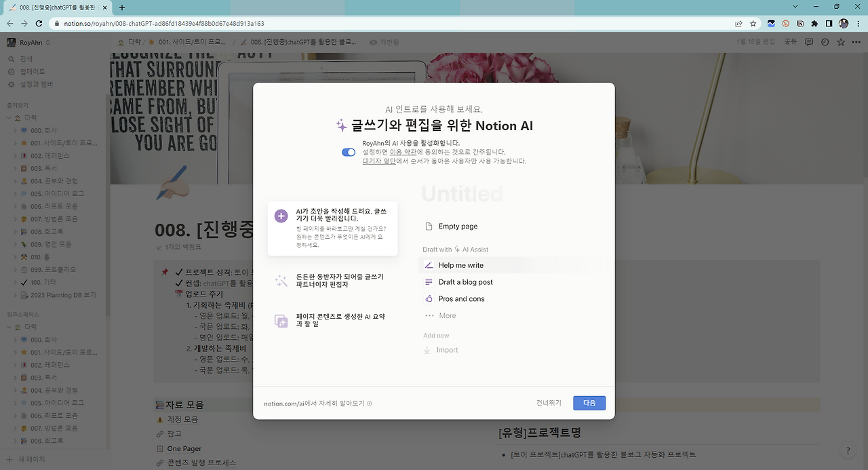Viewport: 868px width, 470px height.
Task: Favorite this page with the Notion star icon
Action: [841, 42]
